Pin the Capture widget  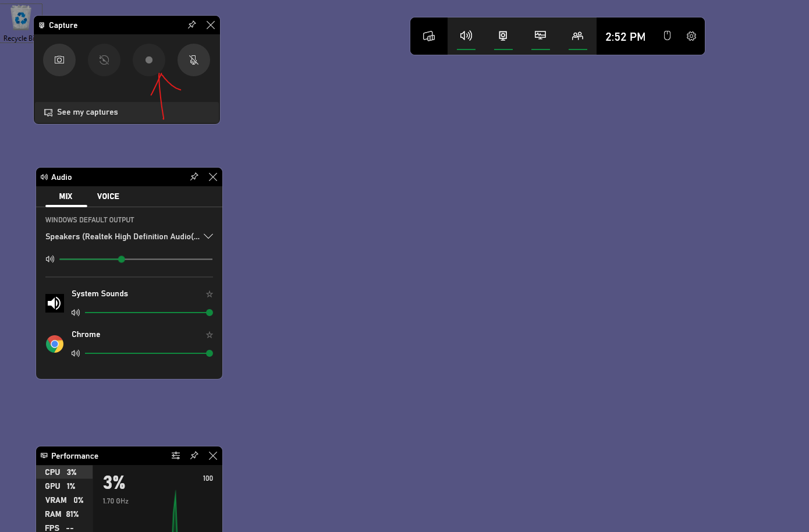click(x=192, y=25)
